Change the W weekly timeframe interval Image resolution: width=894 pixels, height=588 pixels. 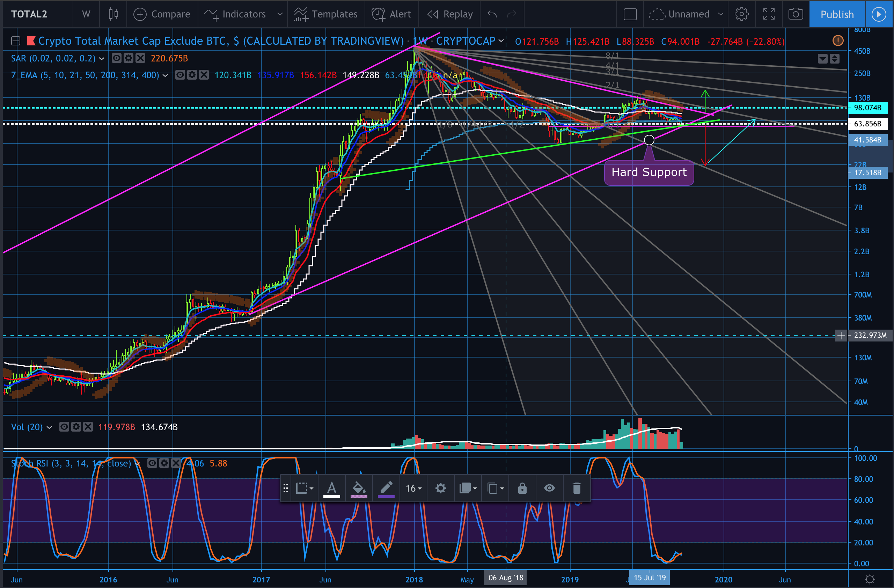tap(86, 14)
